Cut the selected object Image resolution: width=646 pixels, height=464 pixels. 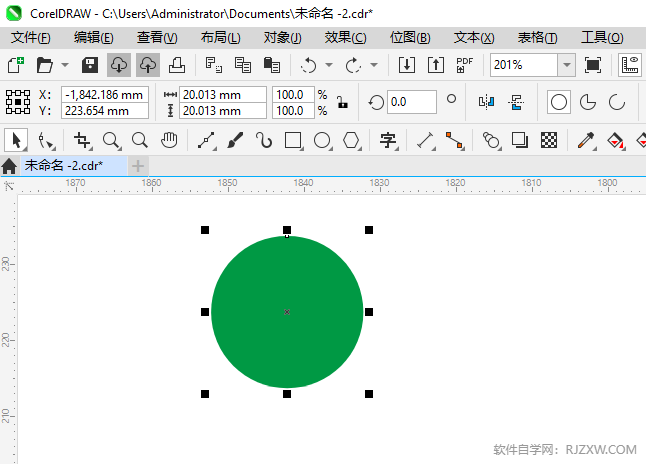click(214, 65)
